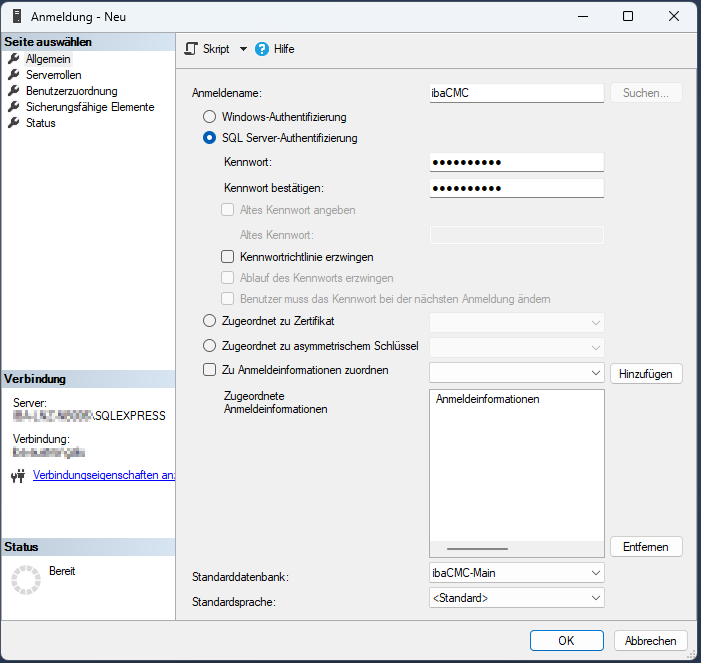Click the blue Hilfe question mark icon
The height and width of the screenshot is (663, 701).
tap(262, 49)
